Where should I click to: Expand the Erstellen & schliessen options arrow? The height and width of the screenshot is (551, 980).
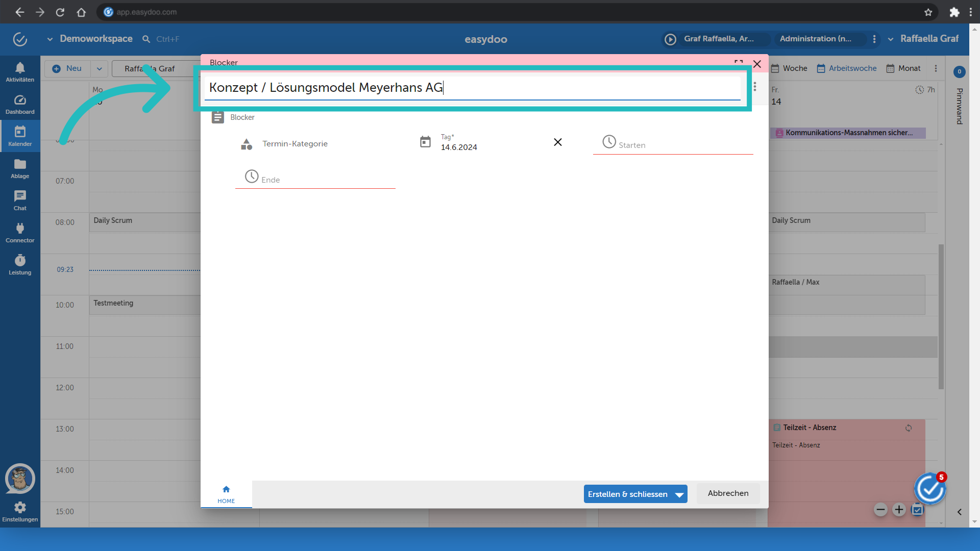point(679,493)
